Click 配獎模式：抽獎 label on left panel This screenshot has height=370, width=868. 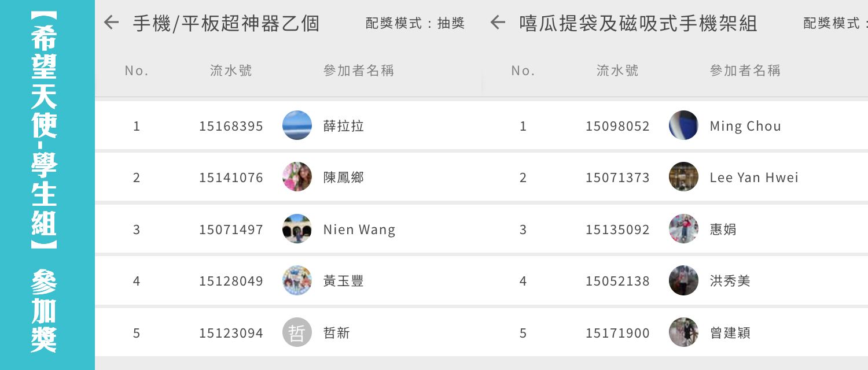coord(415,24)
